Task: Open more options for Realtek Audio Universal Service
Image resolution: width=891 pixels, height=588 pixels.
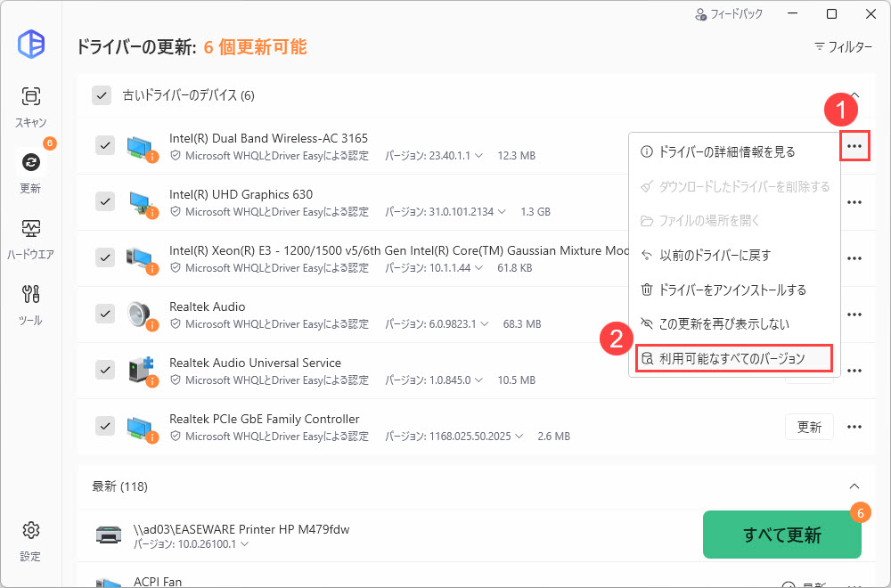Action: click(854, 371)
